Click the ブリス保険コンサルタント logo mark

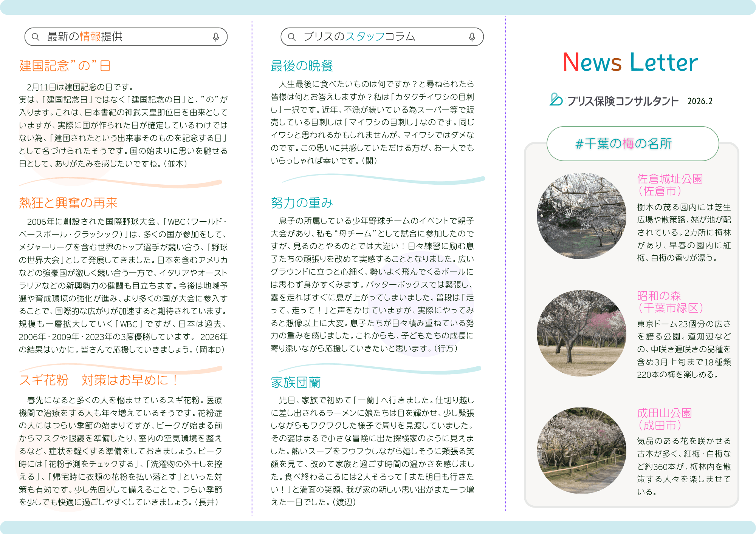tap(556, 100)
